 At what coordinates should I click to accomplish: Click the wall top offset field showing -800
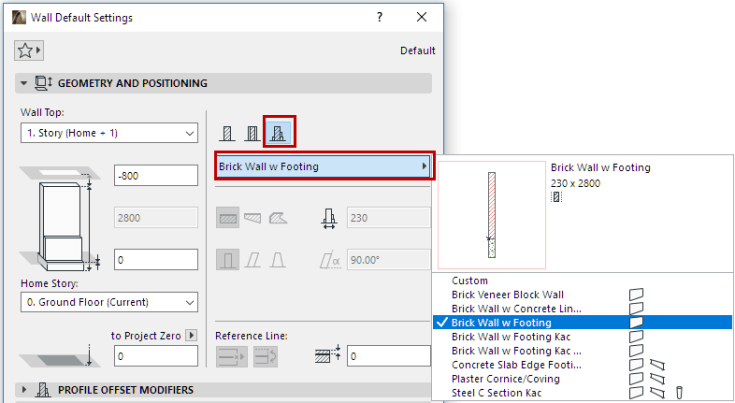(156, 175)
